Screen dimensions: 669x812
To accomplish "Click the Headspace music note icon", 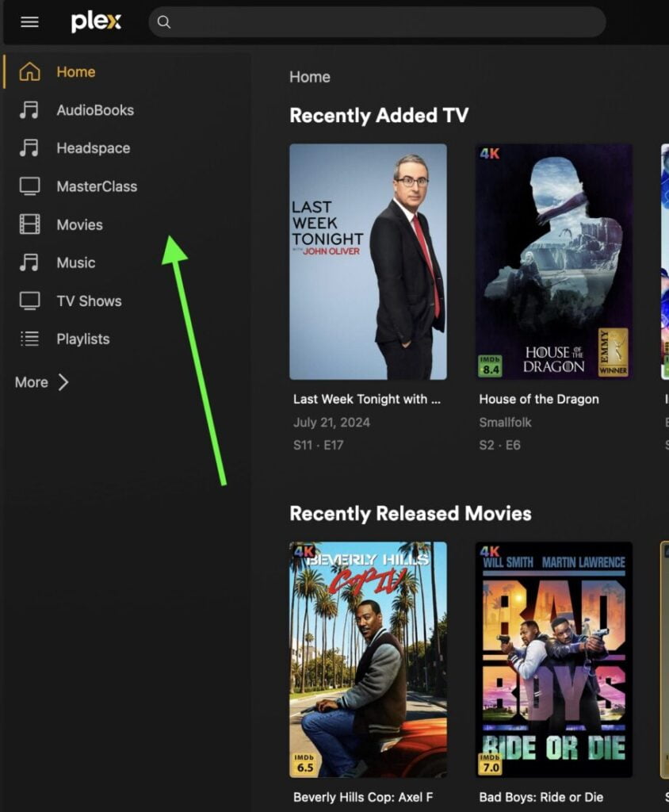I will 29,148.
